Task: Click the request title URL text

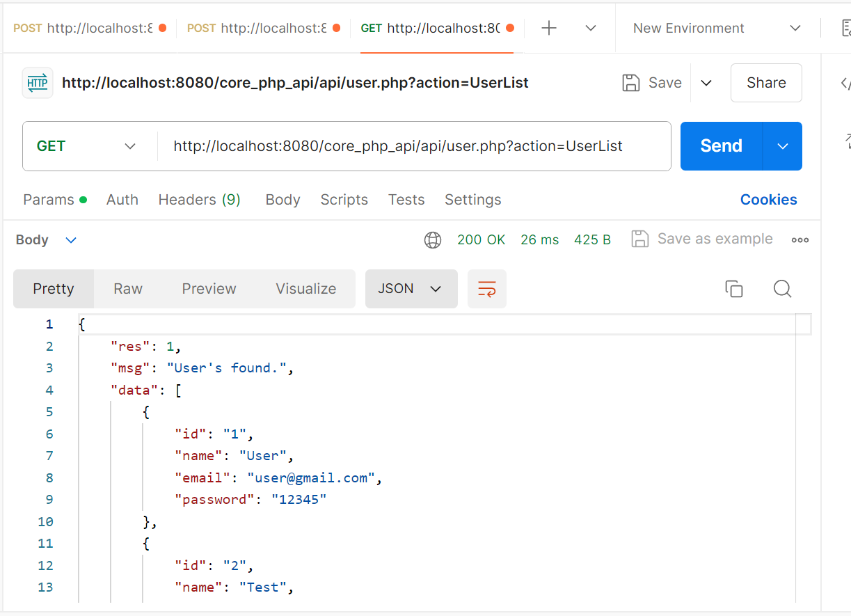Action: (295, 83)
